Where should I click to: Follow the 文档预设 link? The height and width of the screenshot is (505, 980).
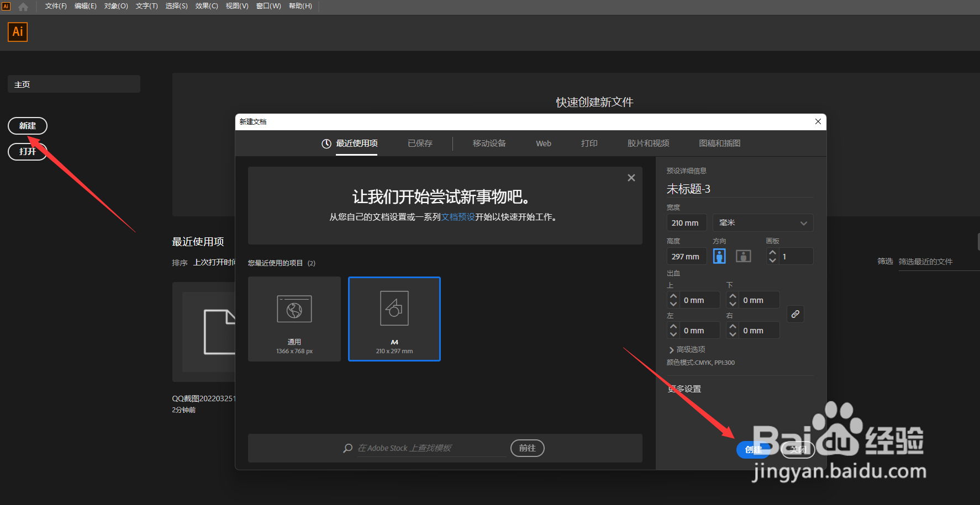tap(458, 217)
